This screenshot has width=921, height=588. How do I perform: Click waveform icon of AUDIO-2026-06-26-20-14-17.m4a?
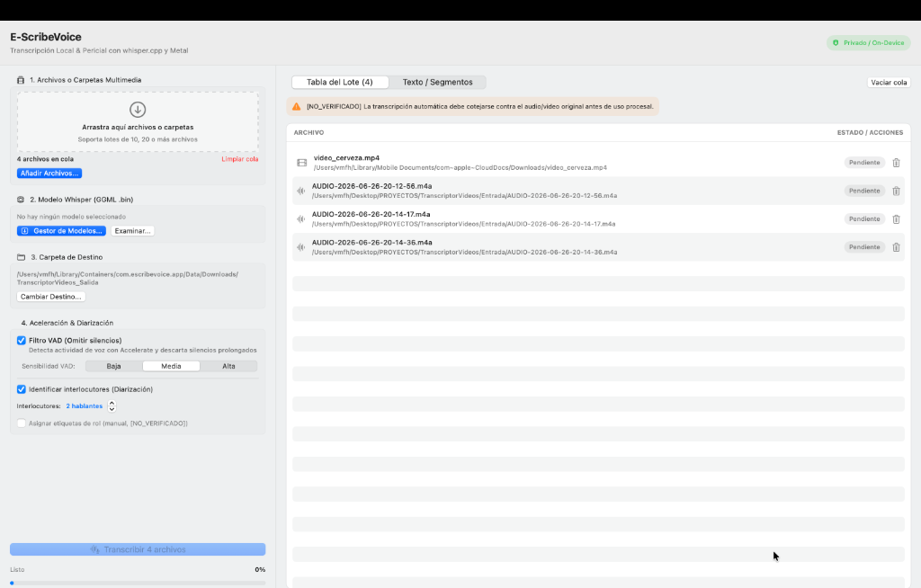(x=301, y=219)
